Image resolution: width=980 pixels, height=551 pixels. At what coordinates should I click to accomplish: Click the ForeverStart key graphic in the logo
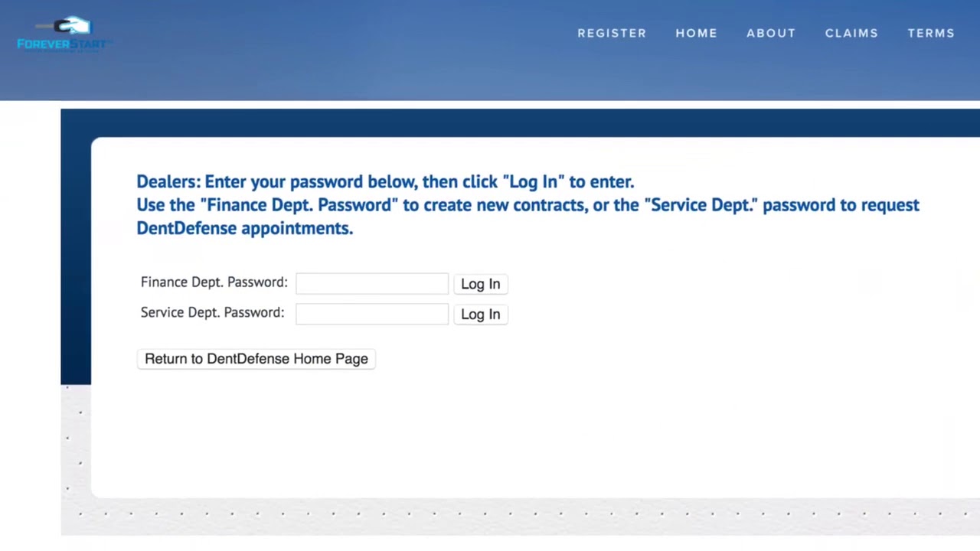tap(70, 26)
